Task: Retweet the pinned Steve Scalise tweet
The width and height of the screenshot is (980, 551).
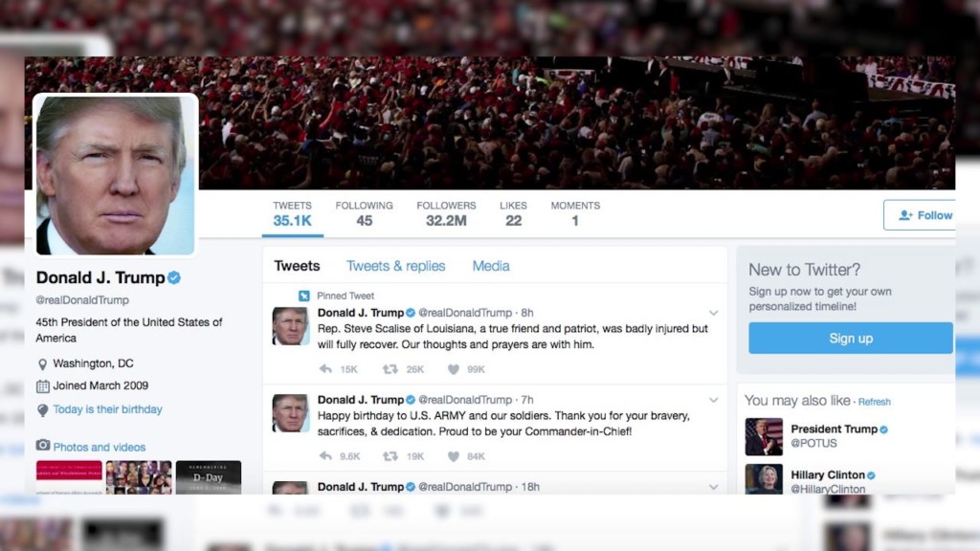Action: 390,369
